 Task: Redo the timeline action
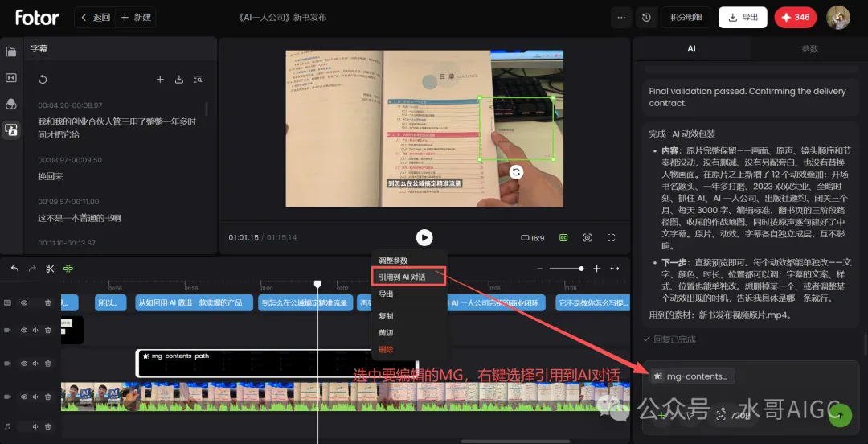32,269
